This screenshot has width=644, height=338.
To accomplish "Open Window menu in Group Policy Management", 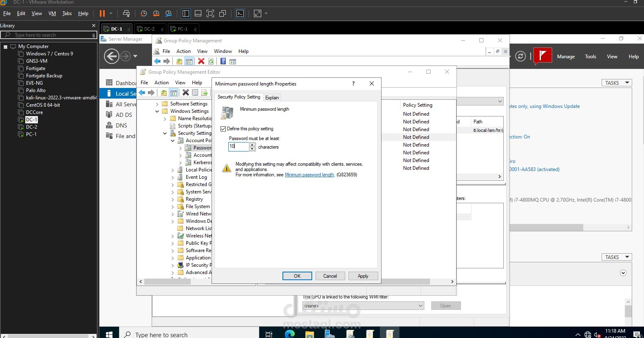I will (223, 51).
